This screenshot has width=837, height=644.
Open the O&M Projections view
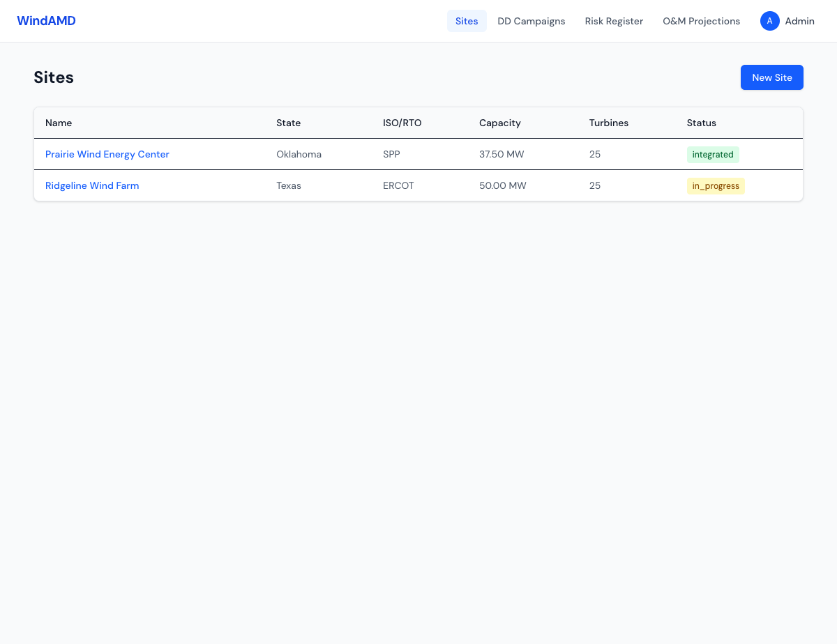(702, 21)
